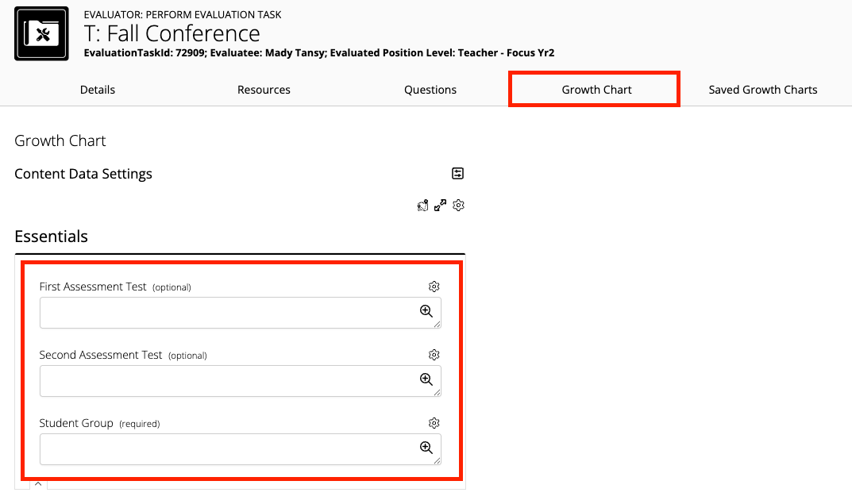
Task: View the Saved Growth Charts tab
Action: click(x=762, y=90)
